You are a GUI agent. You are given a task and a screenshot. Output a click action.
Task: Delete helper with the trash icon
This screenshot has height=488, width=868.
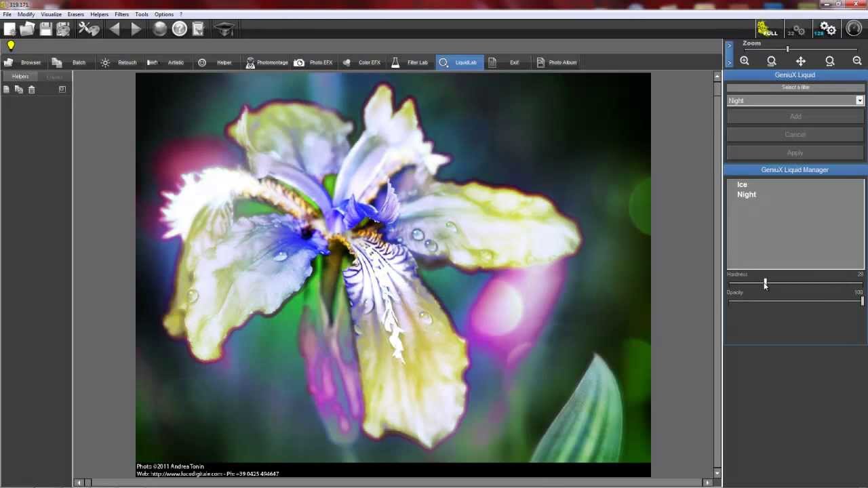point(31,89)
